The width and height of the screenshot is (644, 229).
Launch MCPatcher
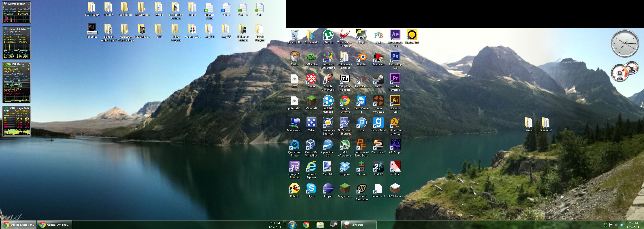click(x=311, y=59)
